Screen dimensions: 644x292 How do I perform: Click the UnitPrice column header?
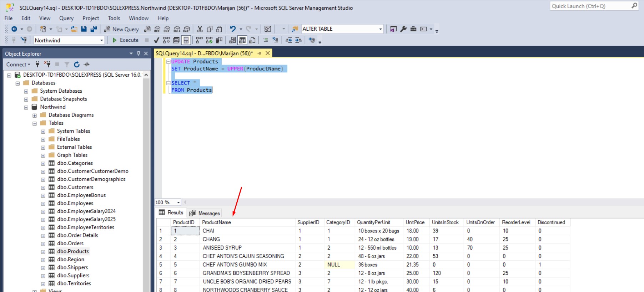(416, 222)
